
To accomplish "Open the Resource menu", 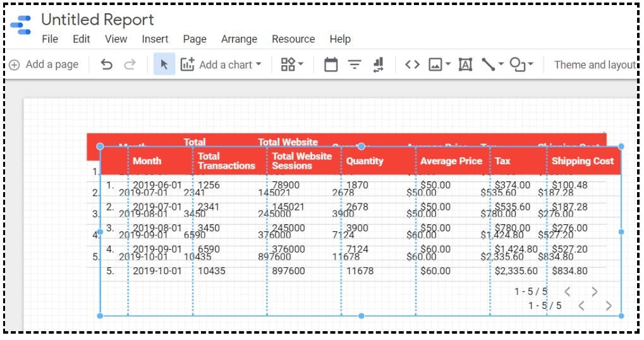I will click(x=293, y=39).
